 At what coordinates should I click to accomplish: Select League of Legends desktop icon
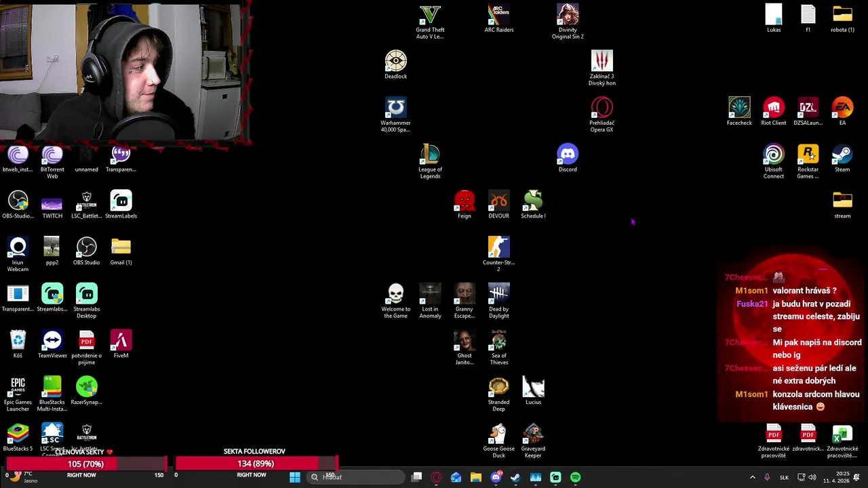(x=430, y=161)
